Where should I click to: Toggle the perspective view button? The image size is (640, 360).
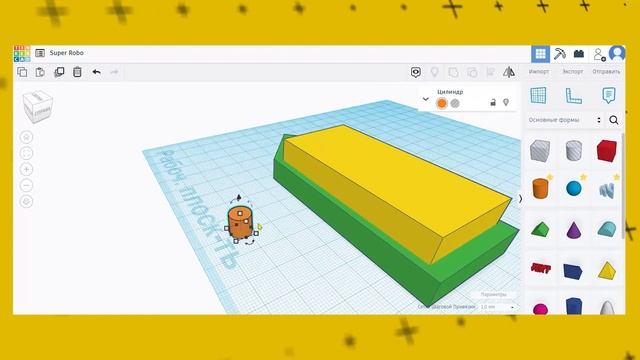[27, 202]
